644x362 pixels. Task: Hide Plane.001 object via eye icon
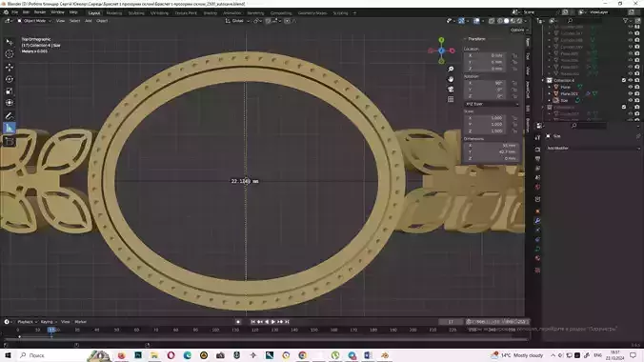[x=631, y=93]
